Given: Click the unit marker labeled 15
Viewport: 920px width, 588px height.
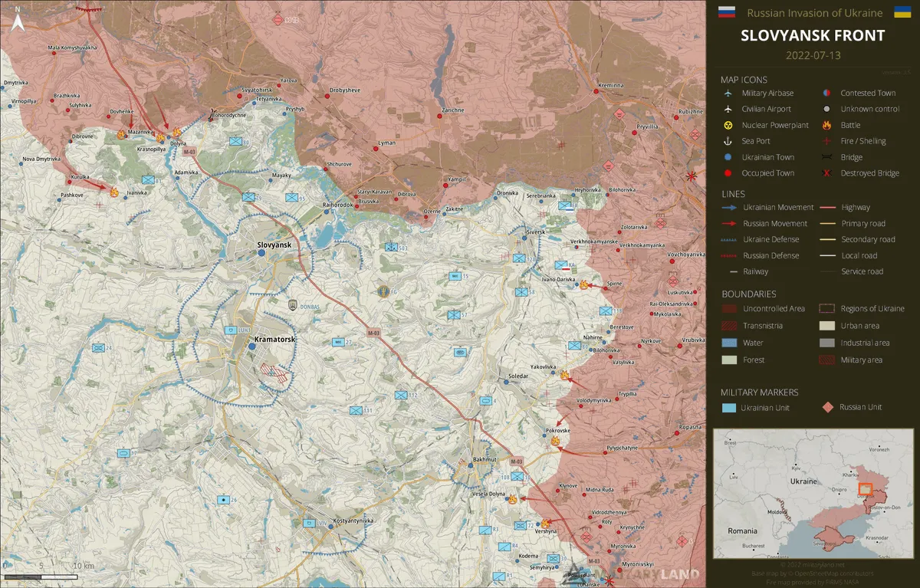Looking at the screenshot, I should pyautogui.click(x=455, y=276).
